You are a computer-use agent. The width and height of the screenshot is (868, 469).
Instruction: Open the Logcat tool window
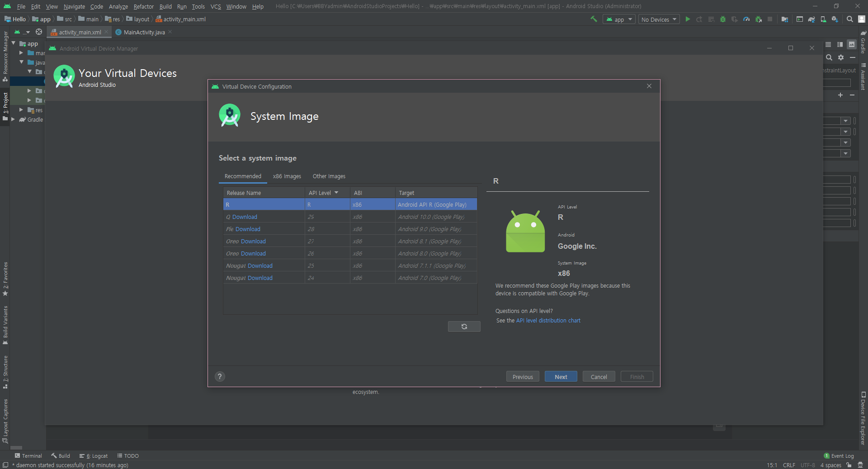94,456
